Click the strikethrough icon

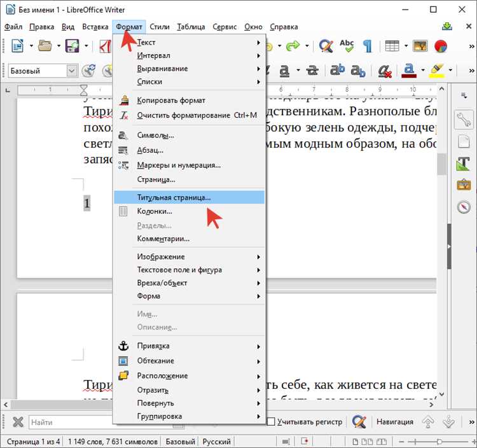tap(312, 71)
